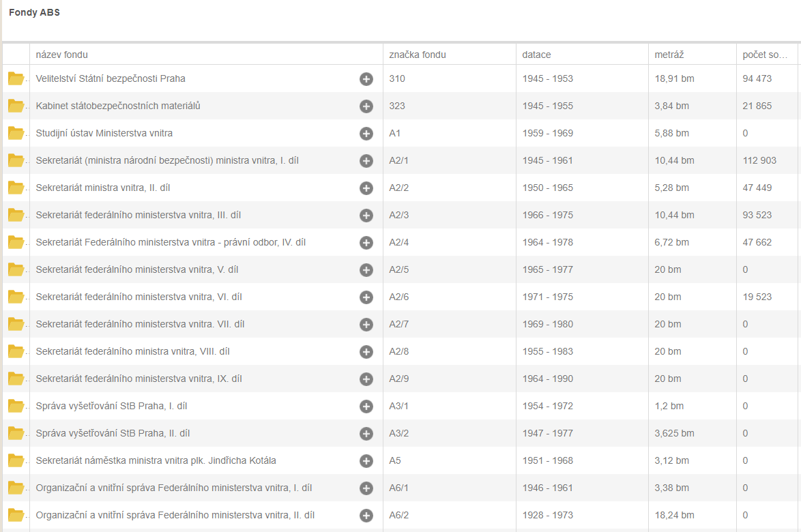
Task: Open Sekretariát federálního ministerstva vnitra, III. díl
Action: 139,215
